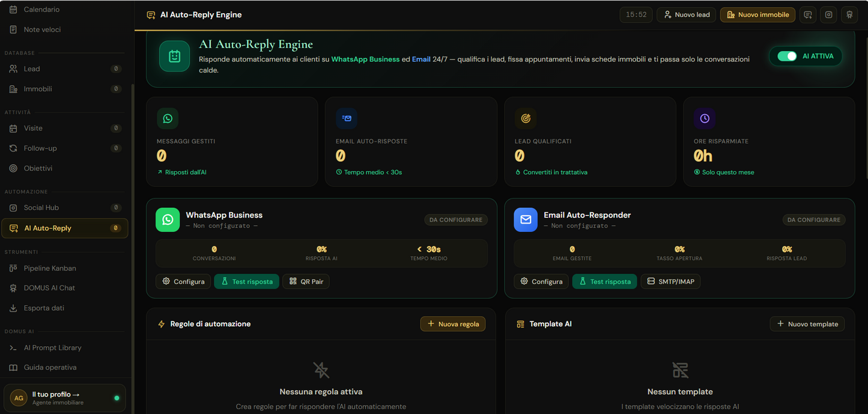The image size is (868, 414).
Task: Open the SMTP/IMAP settings button
Action: [670, 281]
